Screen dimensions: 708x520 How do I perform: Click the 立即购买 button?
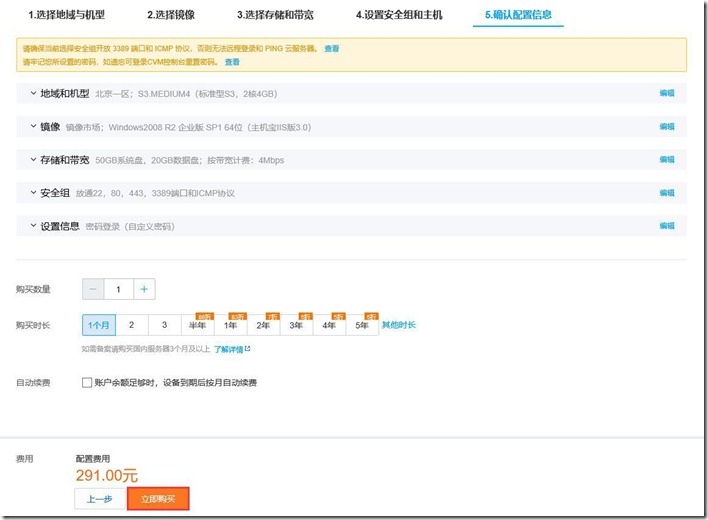tap(158, 498)
